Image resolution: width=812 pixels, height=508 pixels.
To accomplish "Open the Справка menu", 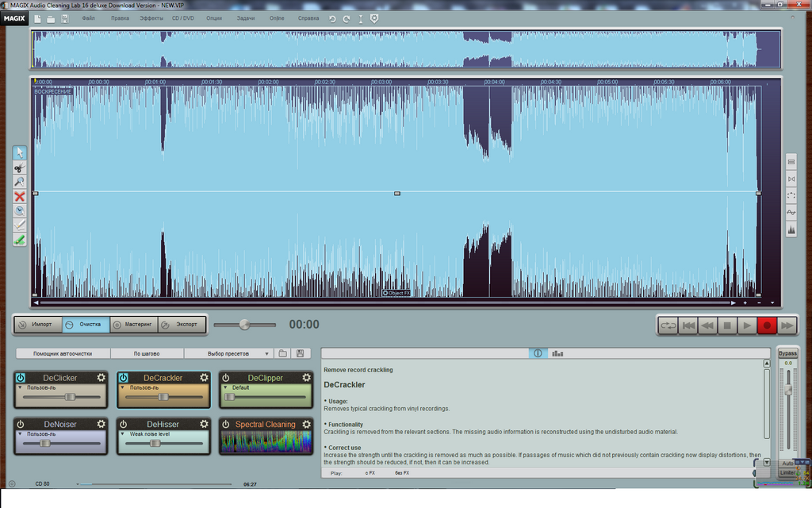I will (308, 18).
